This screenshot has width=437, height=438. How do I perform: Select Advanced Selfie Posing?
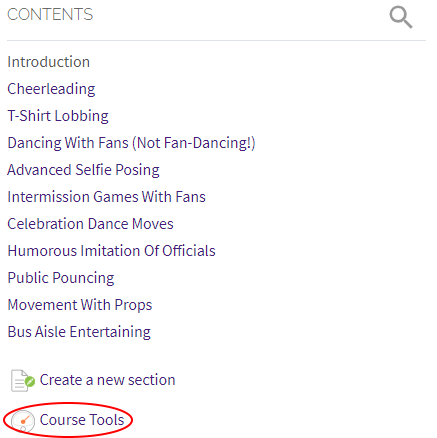click(83, 170)
